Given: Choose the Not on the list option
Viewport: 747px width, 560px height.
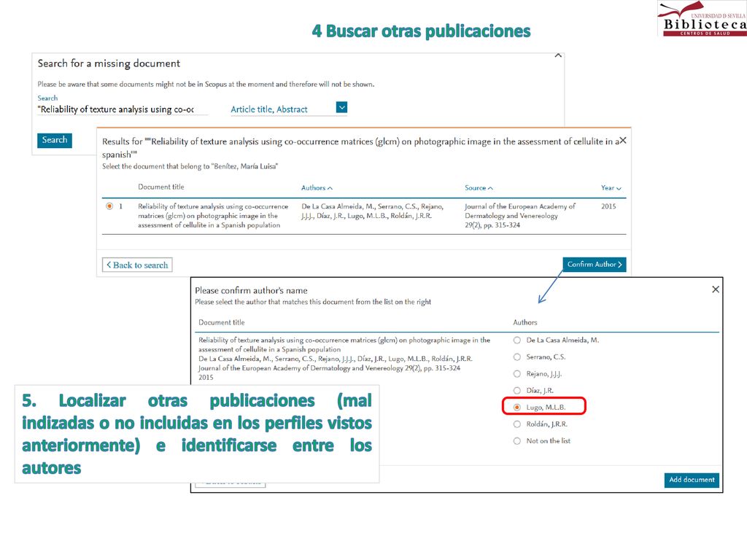Looking at the screenshot, I should tap(517, 441).
